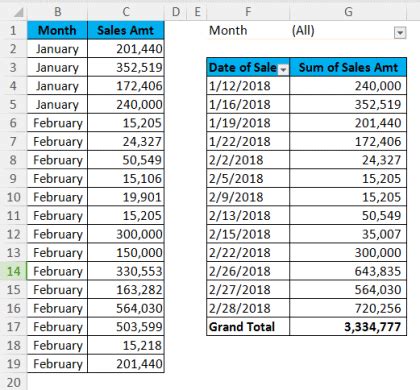Select the 564,030 cell in column C
The image size is (420, 390).
tap(126, 308)
